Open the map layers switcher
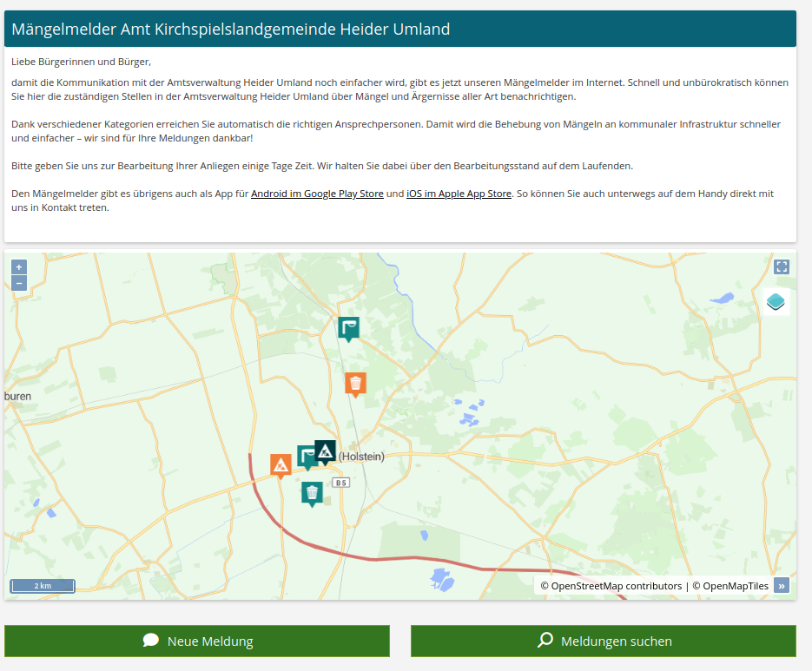This screenshot has width=812, height=671. point(776,302)
